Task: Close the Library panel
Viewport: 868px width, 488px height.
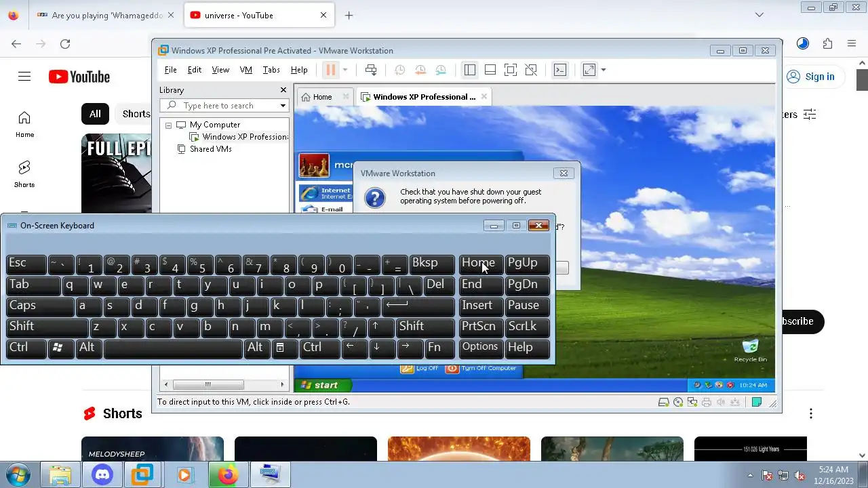Action: (x=283, y=90)
